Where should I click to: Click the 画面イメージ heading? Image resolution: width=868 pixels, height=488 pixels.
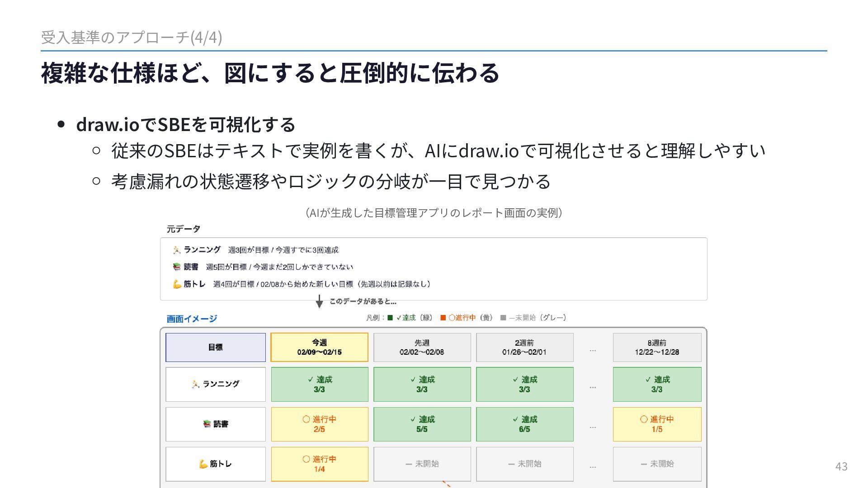192,319
